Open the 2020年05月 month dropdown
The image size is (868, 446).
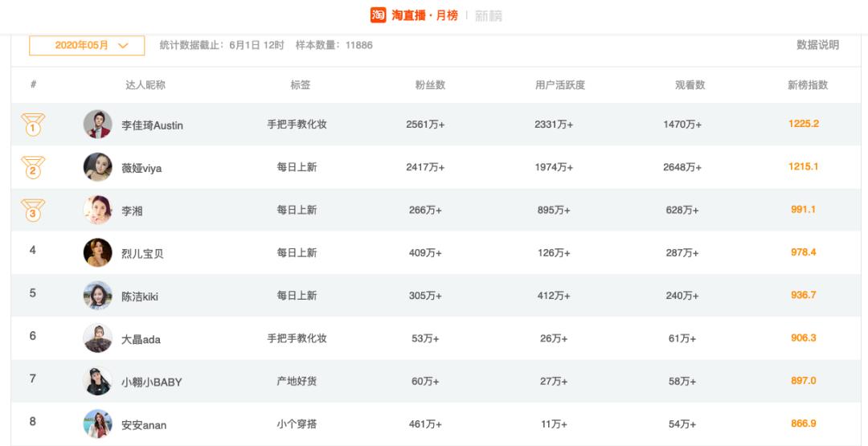pyautogui.click(x=87, y=46)
